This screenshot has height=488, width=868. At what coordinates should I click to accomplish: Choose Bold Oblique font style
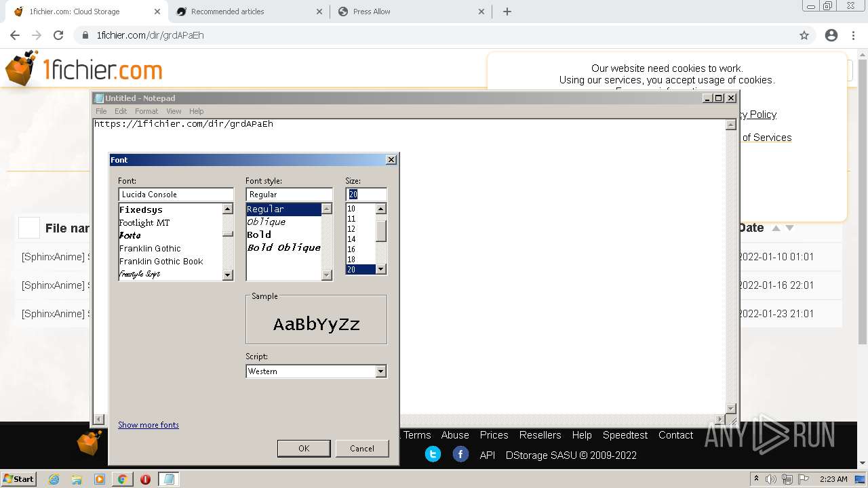click(283, 247)
